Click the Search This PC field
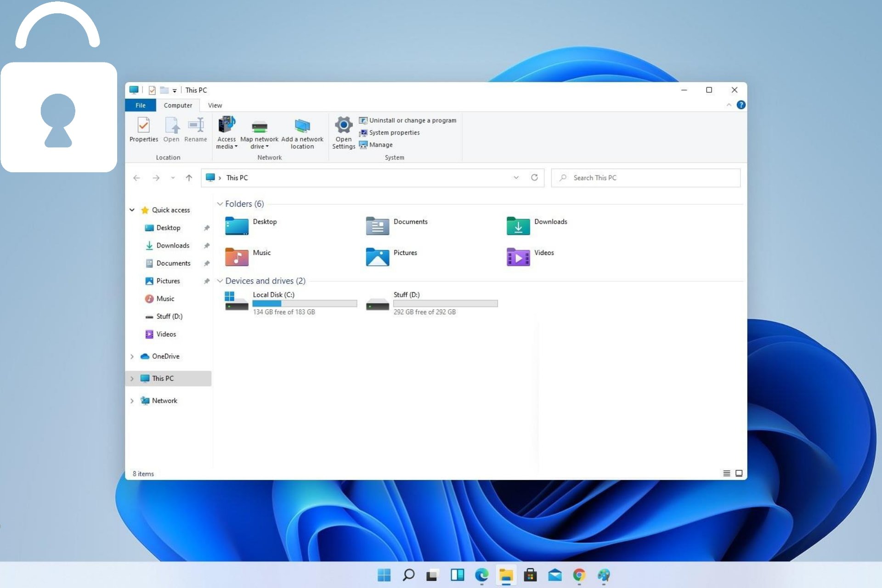 click(646, 178)
